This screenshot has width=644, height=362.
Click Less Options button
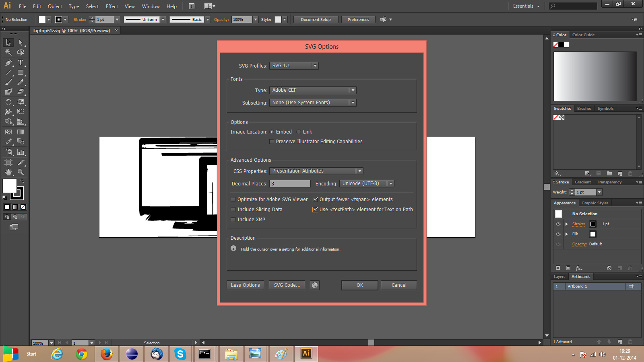246,285
